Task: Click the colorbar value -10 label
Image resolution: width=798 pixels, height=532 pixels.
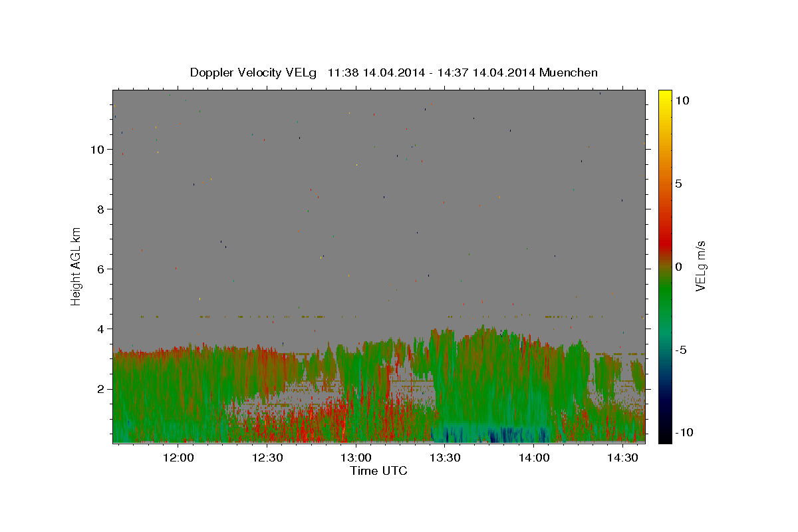Action: (x=684, y=432)
